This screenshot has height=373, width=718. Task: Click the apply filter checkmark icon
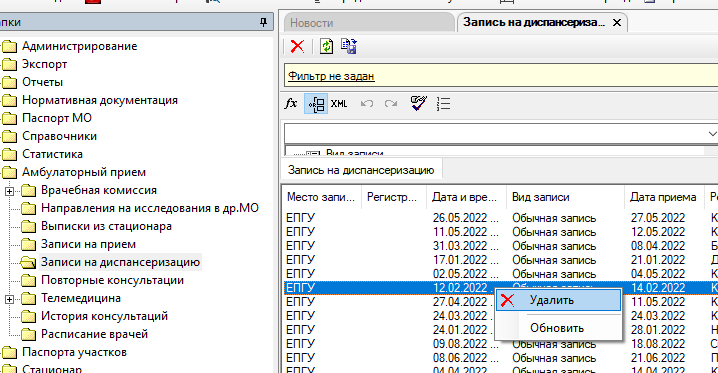419,103
